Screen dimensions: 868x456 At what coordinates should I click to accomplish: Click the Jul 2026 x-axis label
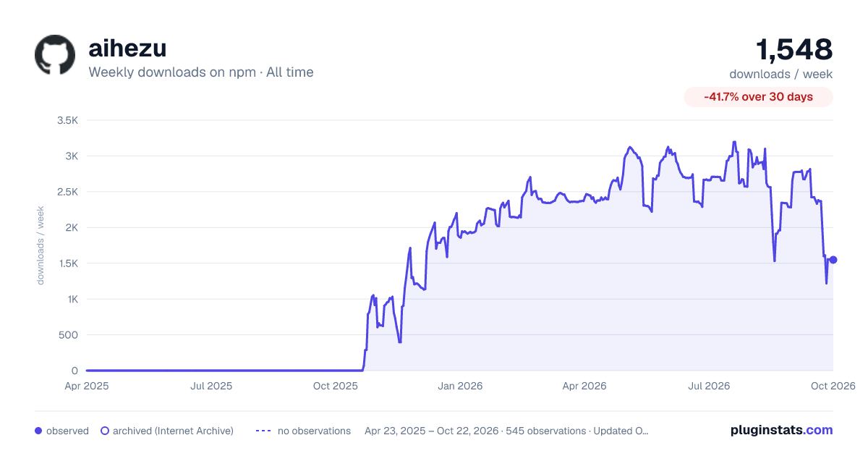[709, 386]
